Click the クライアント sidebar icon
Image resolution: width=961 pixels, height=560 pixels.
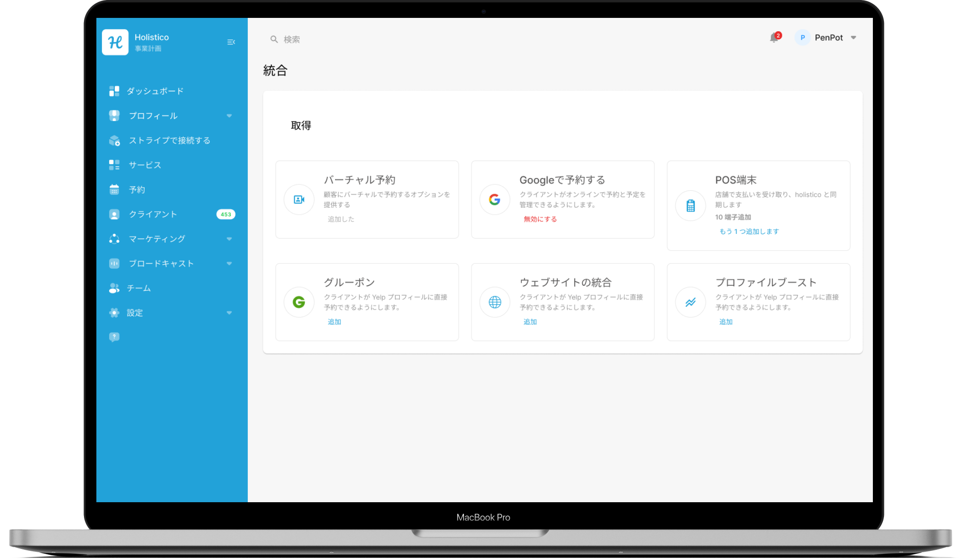[x=114, y=214]
